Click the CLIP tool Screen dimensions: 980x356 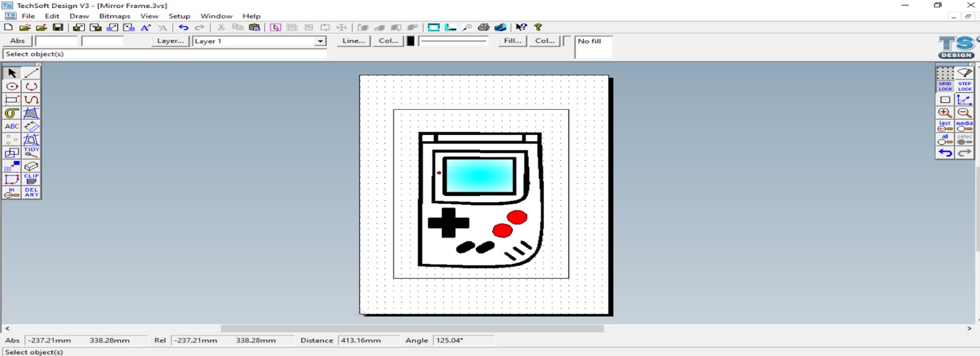coord(31,179)
